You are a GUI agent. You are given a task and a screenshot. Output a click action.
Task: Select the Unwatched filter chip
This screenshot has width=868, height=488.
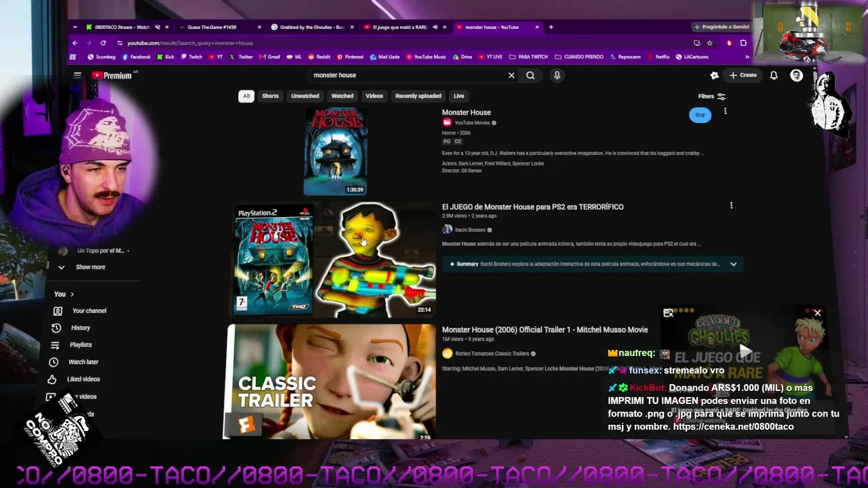pyautogui.click(x=305, y=96)
